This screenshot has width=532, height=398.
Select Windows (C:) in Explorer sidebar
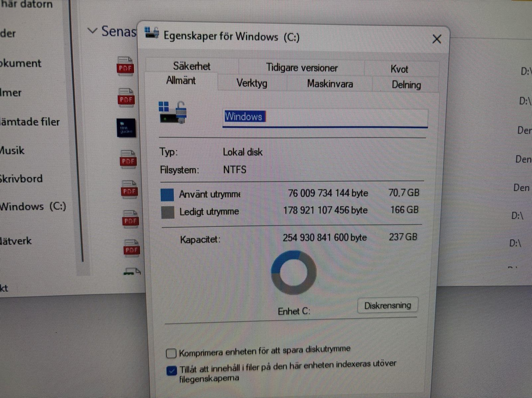pyautogui.click(x=33, y=206)
